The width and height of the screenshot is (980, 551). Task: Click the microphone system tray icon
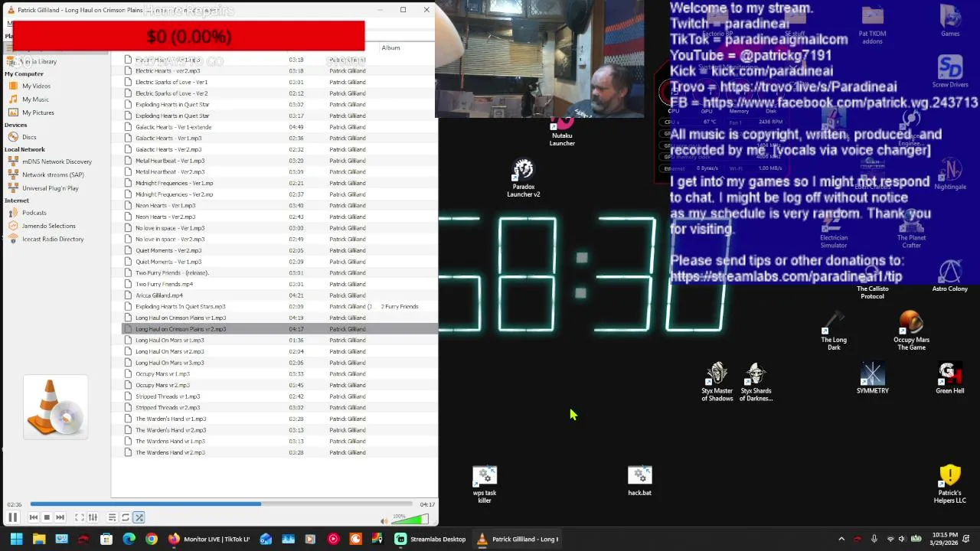tap(874, 539)
